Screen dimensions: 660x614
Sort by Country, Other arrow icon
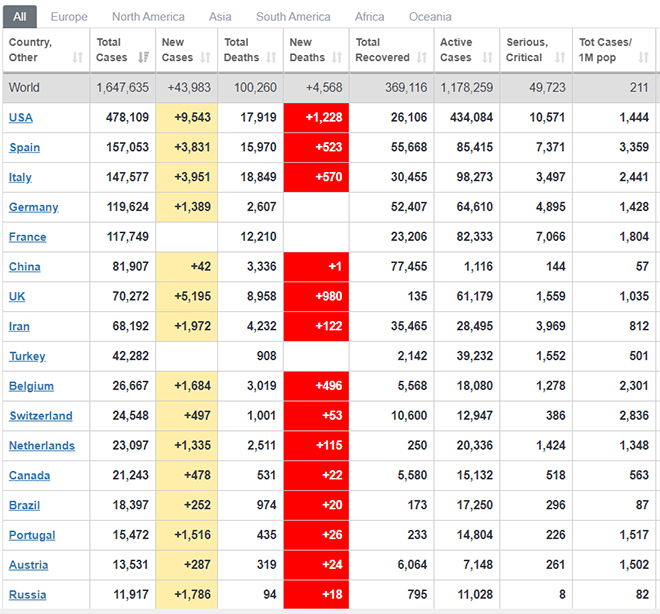[x=77, y=57]
